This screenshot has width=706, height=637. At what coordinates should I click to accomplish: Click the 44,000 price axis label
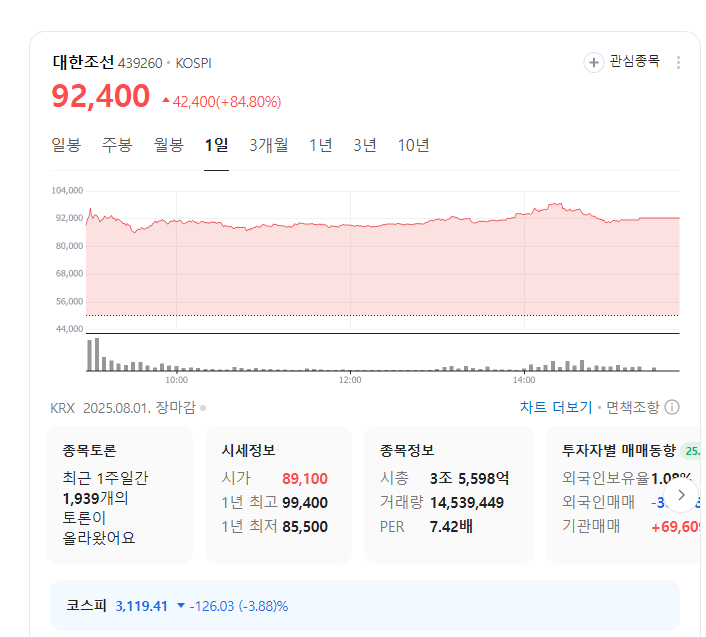coord(69,329)
